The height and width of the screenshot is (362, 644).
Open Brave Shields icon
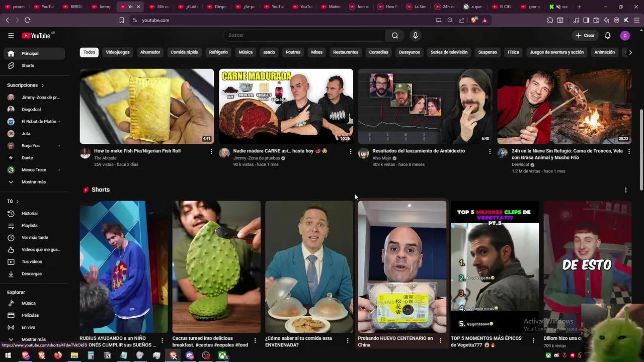pyautogui.click(x=473, y=20)
